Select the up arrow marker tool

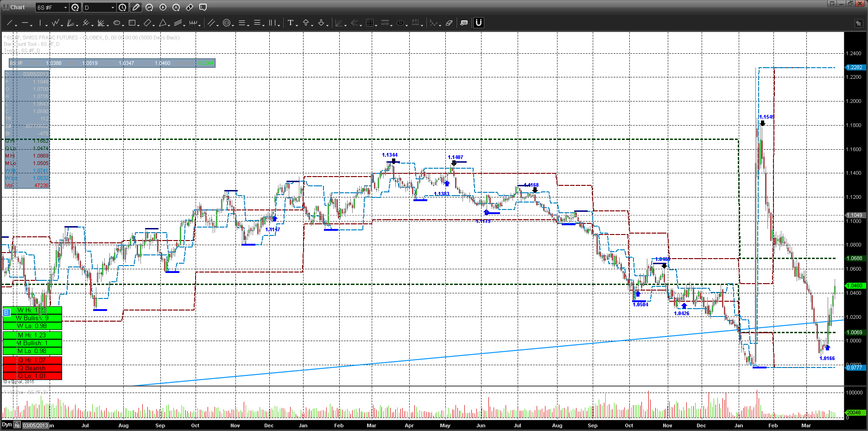click(x=306, y=23)
